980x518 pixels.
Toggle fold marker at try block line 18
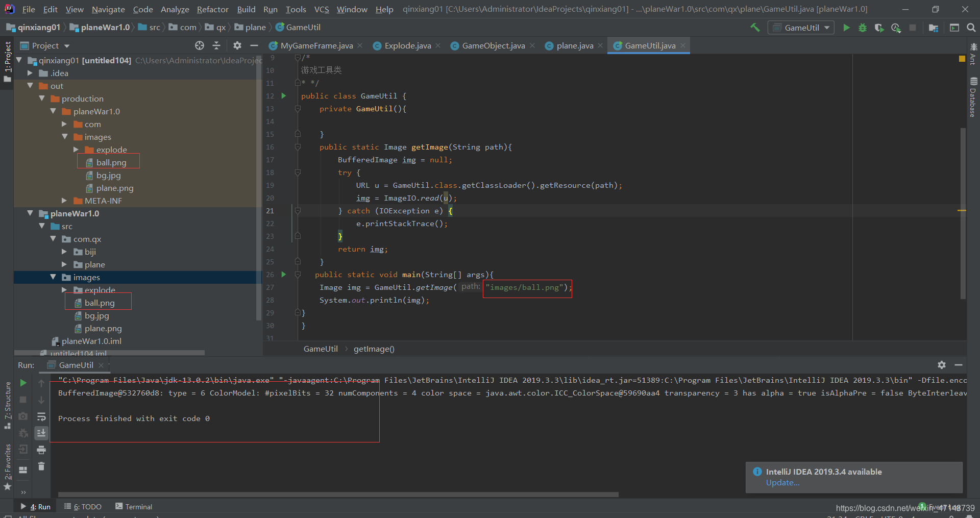tap(298, 172)
